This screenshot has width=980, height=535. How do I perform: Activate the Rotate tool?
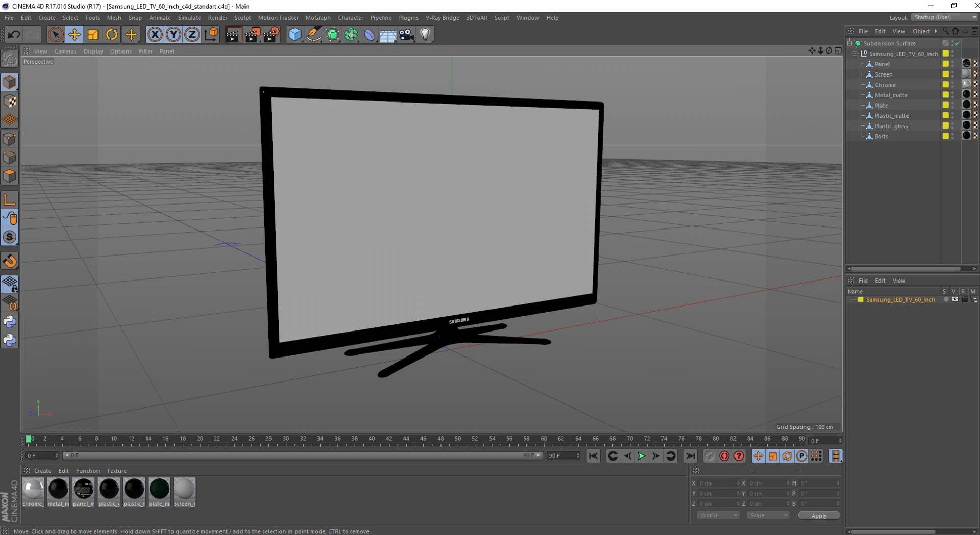(112, 34)
